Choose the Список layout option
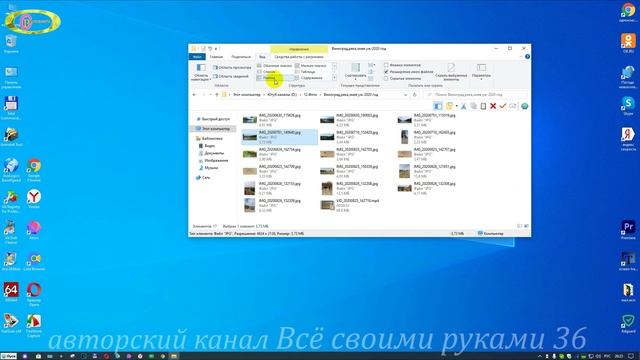Image resolution: width=640 pixels, height=360 pixels. tap(269, 71)
